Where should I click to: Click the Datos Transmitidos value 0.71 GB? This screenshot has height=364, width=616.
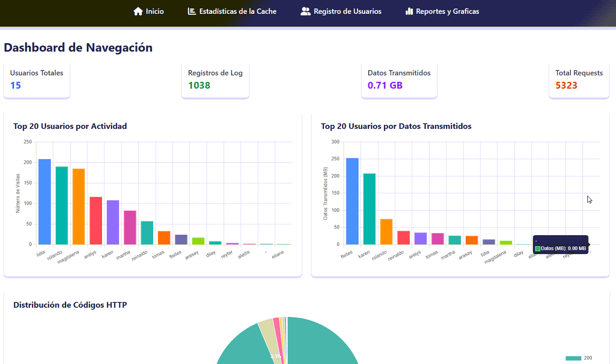coord(385,85)
